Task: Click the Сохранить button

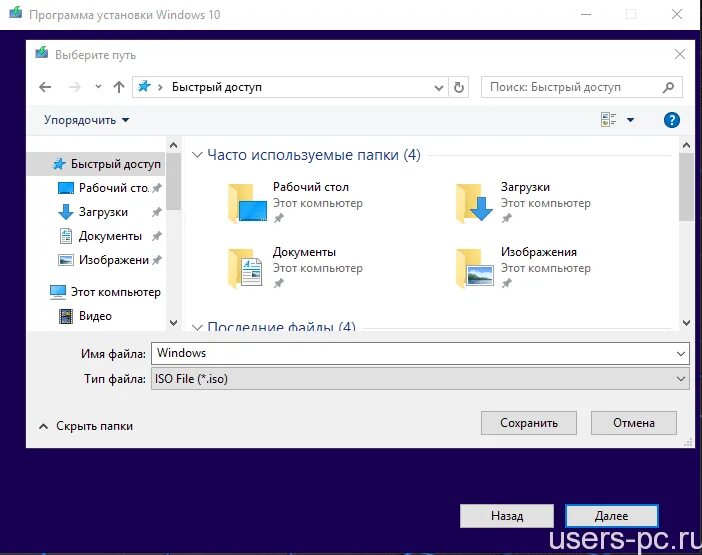Action: (x=529, y=423)
